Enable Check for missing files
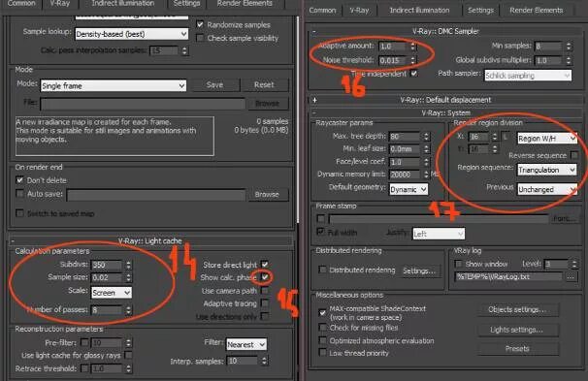 pyautogui.click(x=322, y=328)
